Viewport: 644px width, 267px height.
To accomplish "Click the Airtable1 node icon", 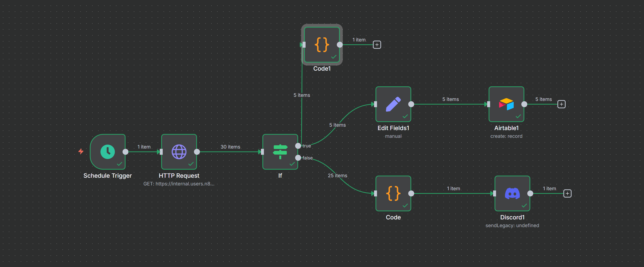I will click(x=506, y=104).
